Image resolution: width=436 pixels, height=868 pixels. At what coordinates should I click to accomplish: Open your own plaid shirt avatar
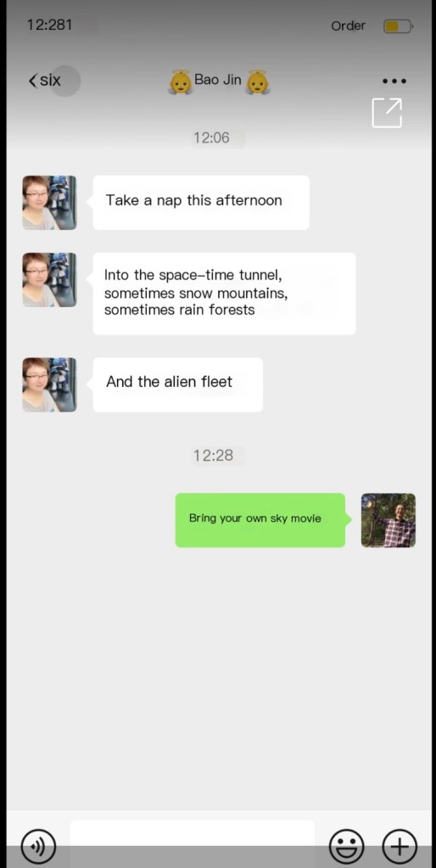[x=388, y=520]
